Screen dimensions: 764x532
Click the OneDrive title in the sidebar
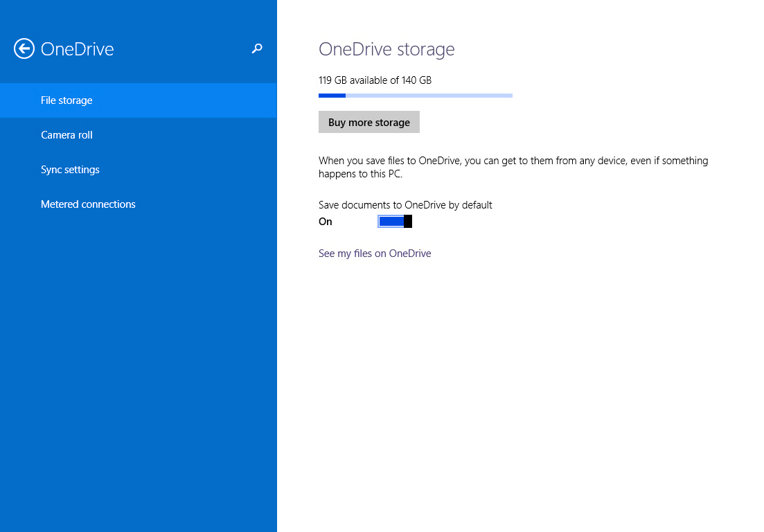77,49
